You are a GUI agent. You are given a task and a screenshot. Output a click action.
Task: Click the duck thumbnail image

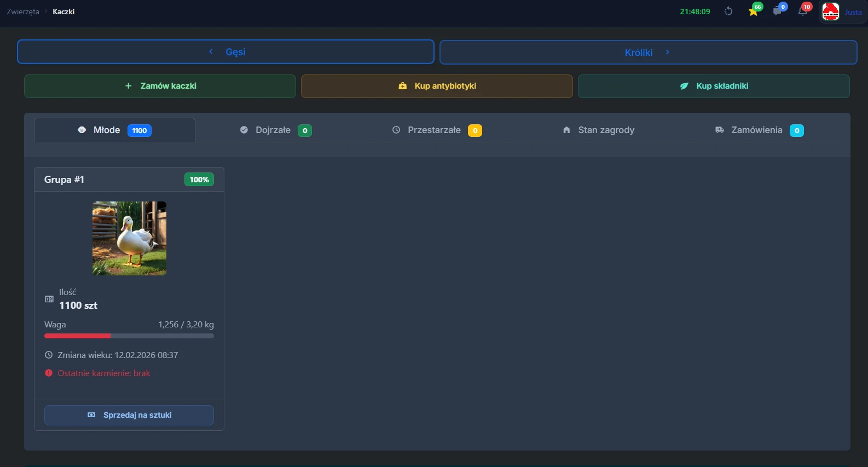(129, 238)
